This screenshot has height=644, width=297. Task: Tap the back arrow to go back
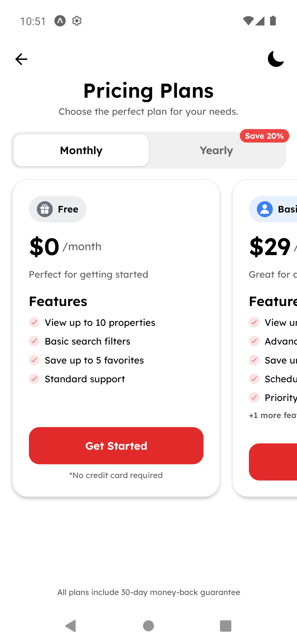coord(21,59)
